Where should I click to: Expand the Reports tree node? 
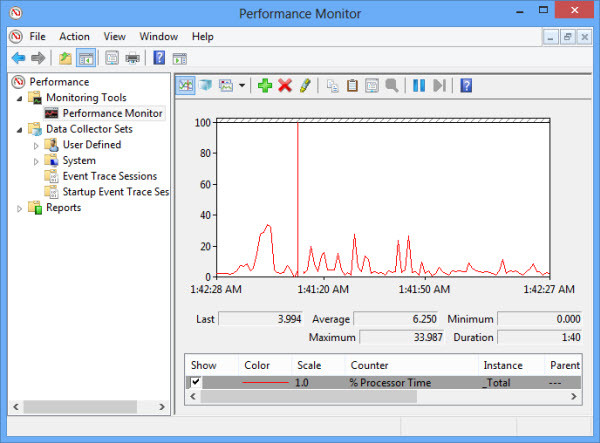(19, 208)
